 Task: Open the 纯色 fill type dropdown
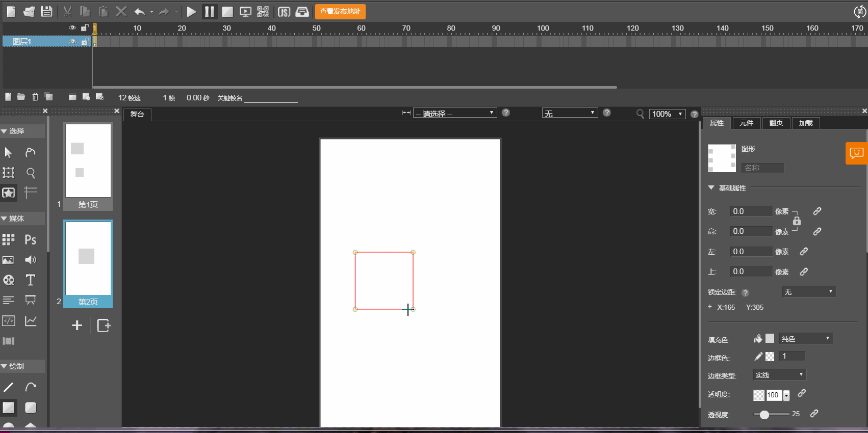[x=806, y=339]
